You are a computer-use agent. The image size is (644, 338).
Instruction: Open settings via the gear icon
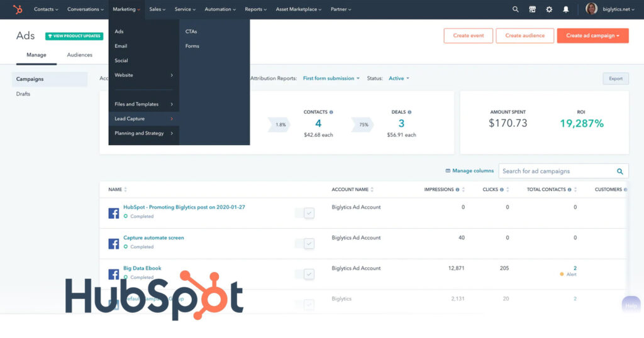pos(549,9)
